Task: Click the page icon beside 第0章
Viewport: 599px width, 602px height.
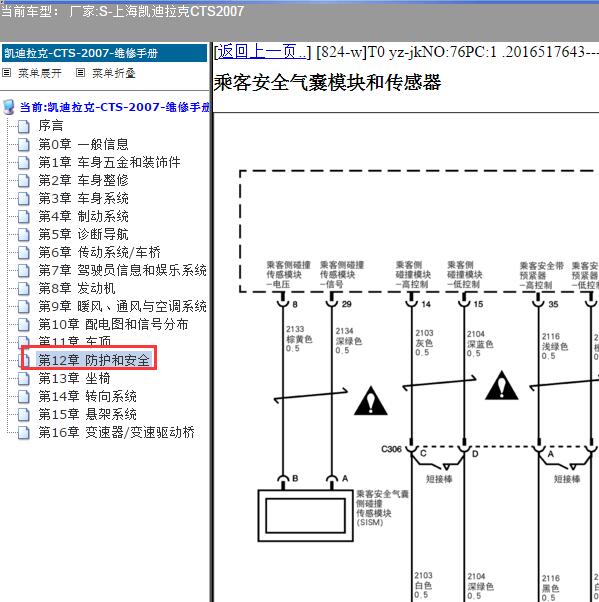Action: point(23,145)
